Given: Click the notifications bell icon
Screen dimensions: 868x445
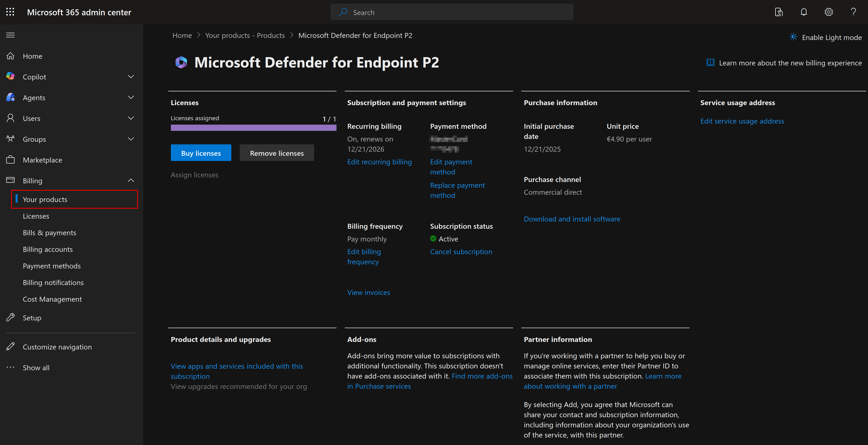Looking at the screenshot, I should tap(804, 12).
